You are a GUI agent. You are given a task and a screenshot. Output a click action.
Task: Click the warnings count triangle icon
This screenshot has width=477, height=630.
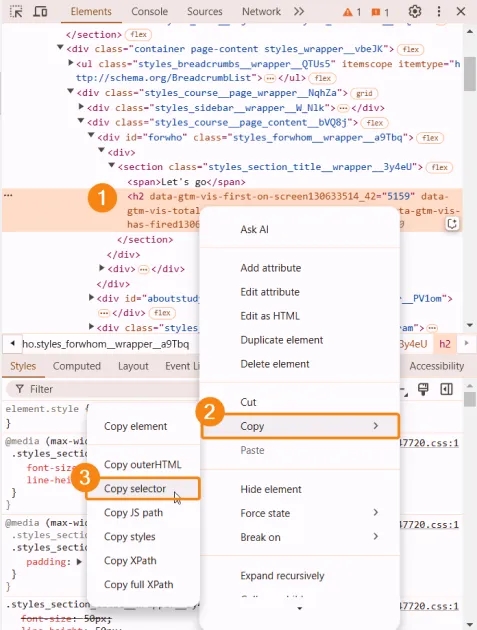pos(347,12)
